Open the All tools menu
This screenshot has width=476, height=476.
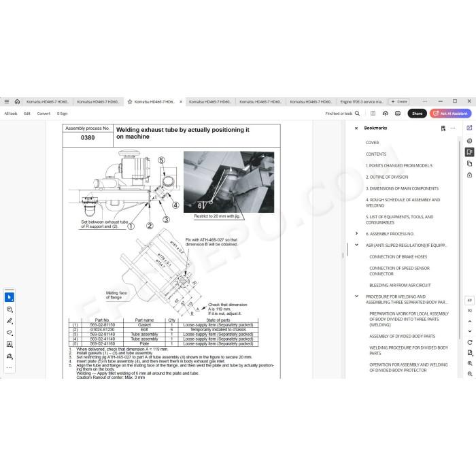(11, 114)
